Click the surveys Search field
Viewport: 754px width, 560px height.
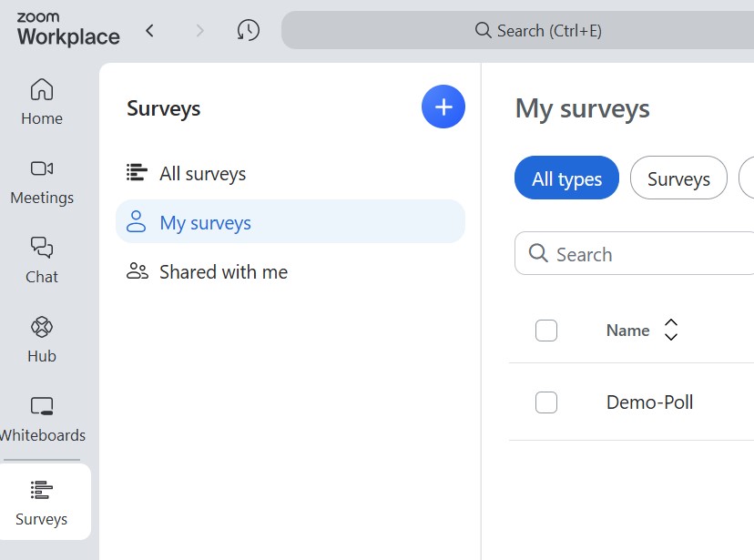(635, 253)
